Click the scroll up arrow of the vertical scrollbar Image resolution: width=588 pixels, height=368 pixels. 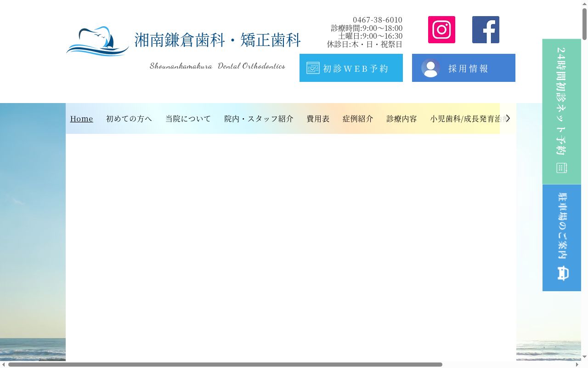coord(584,4)
